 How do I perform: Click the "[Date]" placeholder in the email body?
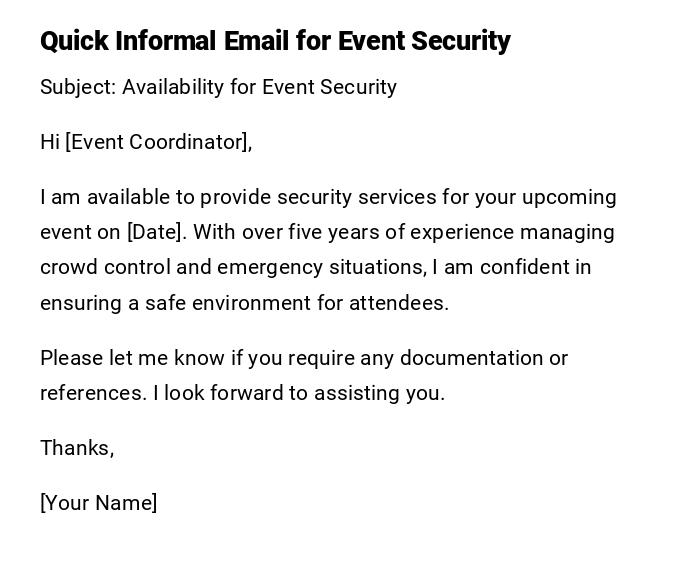coord(156,232)
